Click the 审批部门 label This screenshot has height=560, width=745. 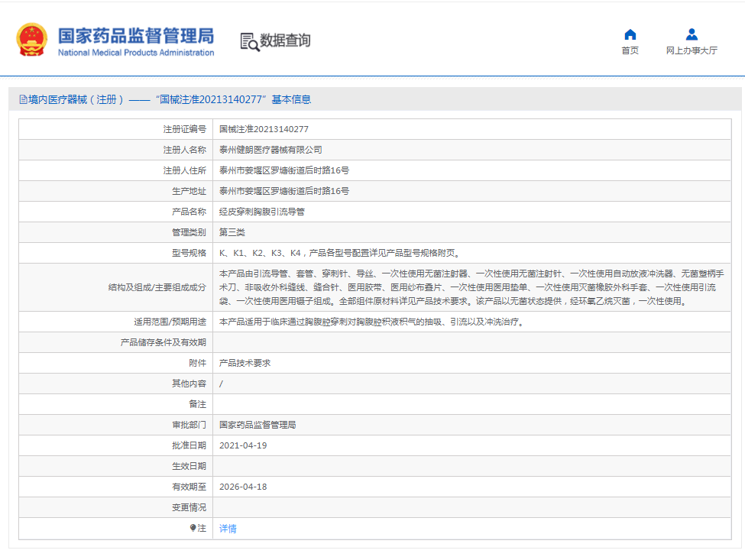pyautogui.click(x=189, y=425)
